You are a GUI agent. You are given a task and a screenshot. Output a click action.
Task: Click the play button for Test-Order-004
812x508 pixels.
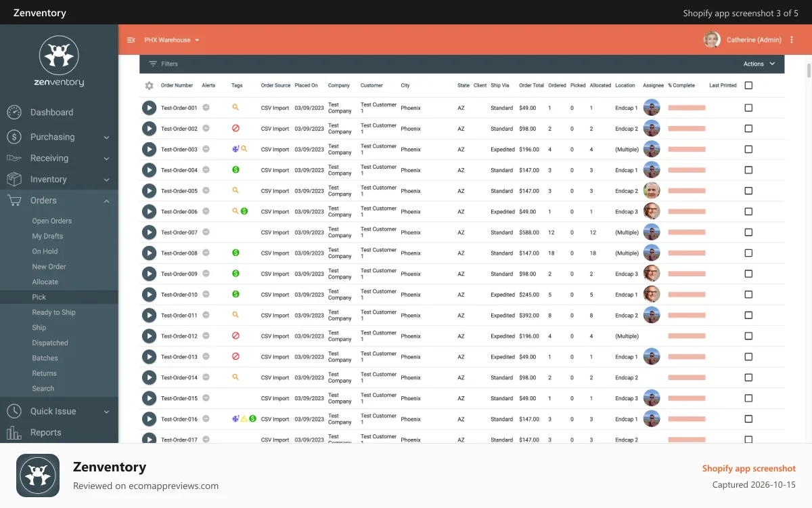point(149,170)
